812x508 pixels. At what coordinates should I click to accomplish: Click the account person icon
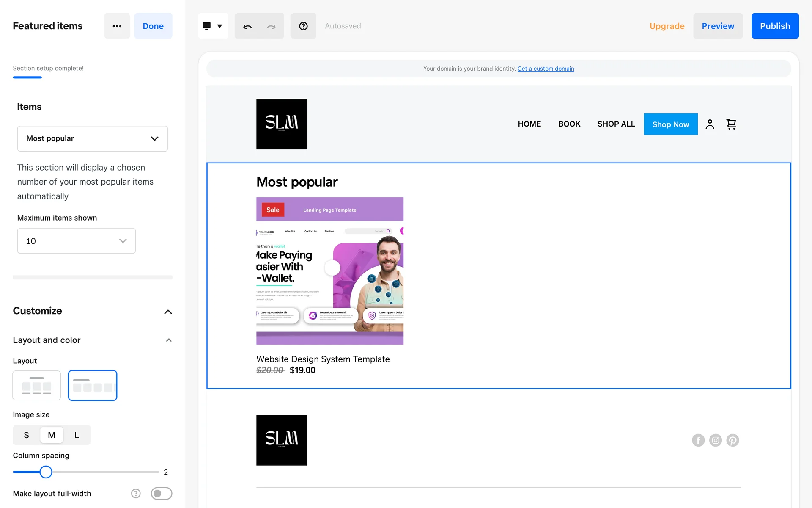(x=710, y=124)
